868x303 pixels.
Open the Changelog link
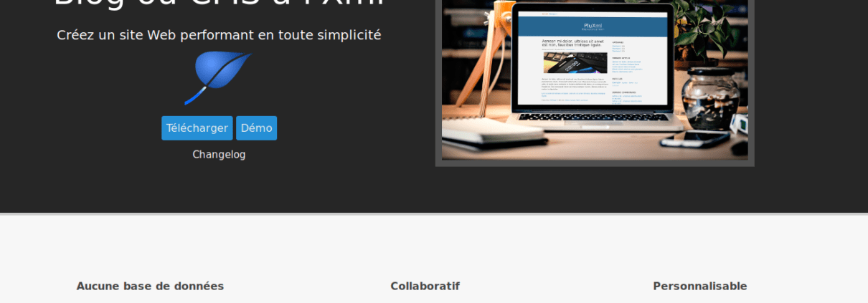(x=219, y=155)
